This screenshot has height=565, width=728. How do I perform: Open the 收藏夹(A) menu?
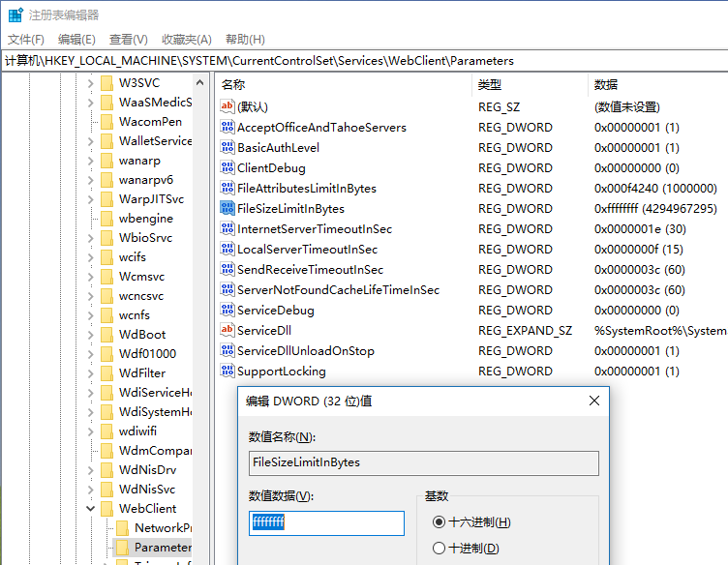click(187, 40)
